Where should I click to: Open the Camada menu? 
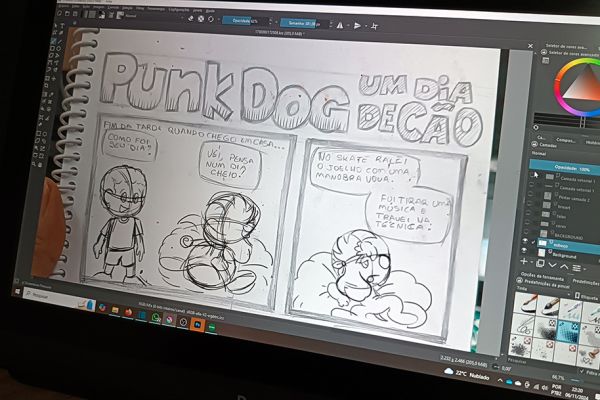pyautogui.click(x=112, y=7)
